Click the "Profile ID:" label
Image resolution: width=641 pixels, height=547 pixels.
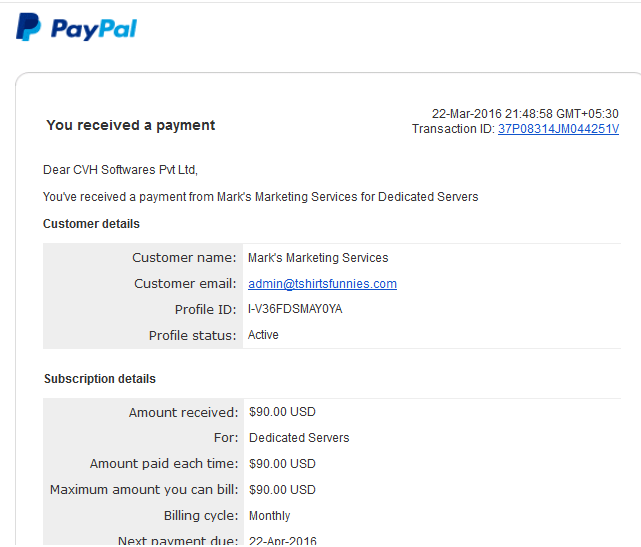[x=206, y=309]
